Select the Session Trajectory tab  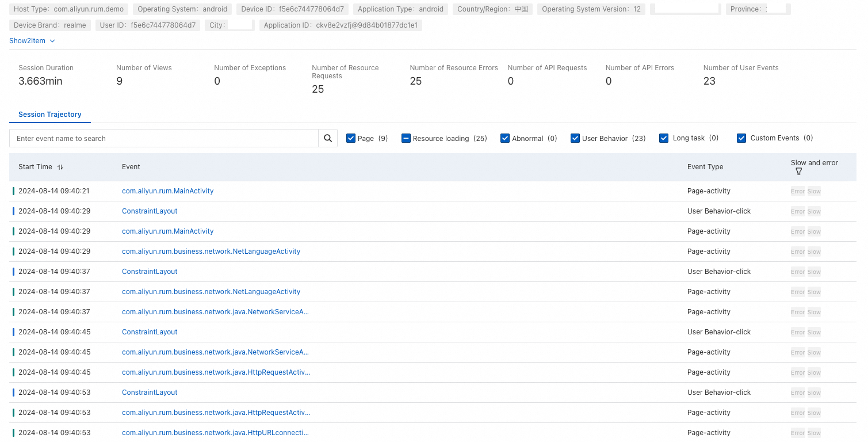(50, 115)
